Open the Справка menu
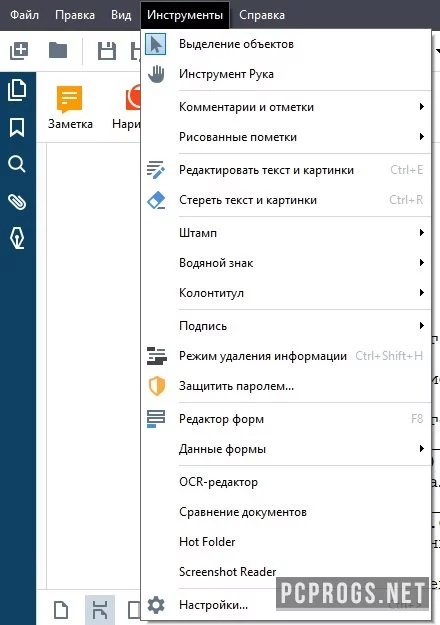Screen dimensions: 440x625 [x=262, y=15]
